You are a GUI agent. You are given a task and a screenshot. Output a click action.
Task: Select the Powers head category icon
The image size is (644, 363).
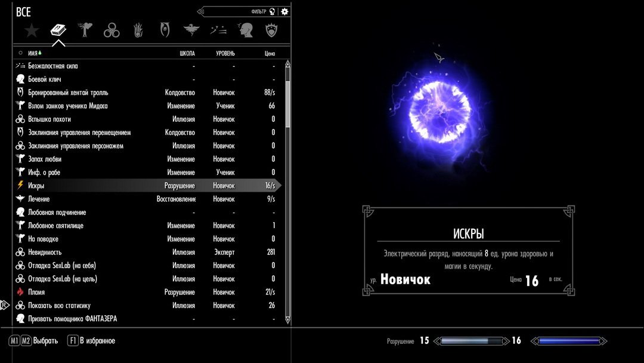(x=246, y=30)
